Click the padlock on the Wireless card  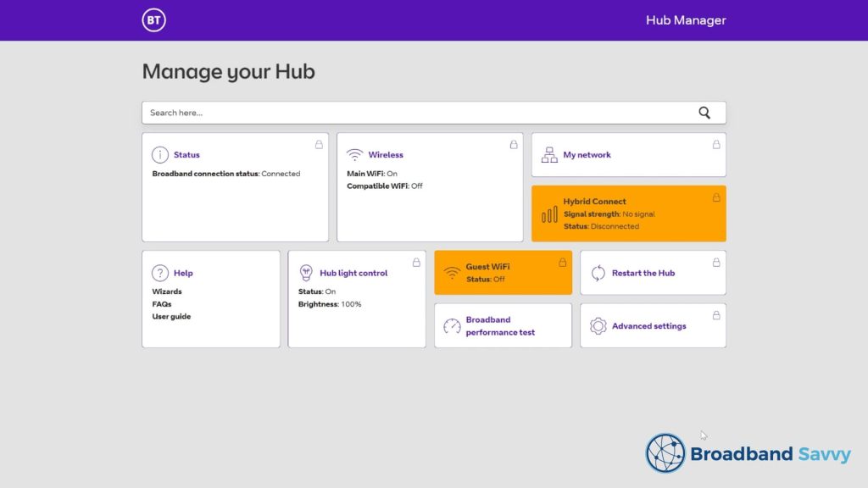click(514, 144)
